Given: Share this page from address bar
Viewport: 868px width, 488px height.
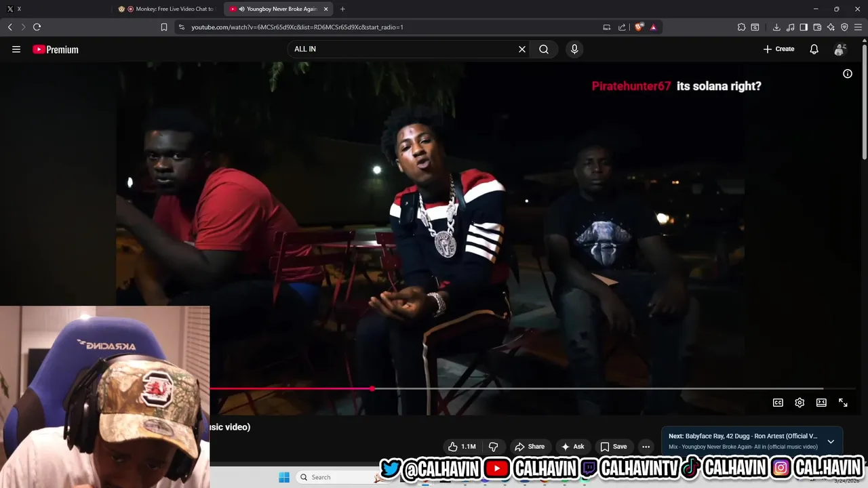Looking at the screenshot, I should pos(622,27).
